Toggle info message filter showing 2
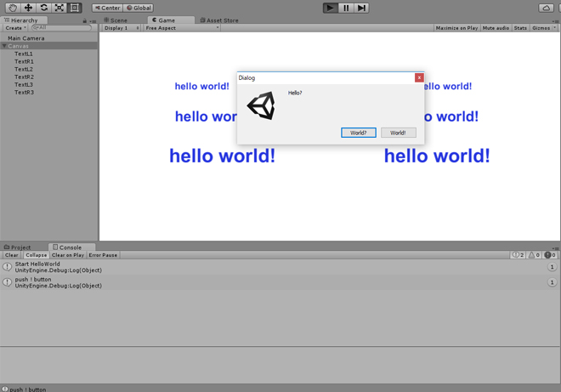Viewport: 561px width, 392px height. 518,255
